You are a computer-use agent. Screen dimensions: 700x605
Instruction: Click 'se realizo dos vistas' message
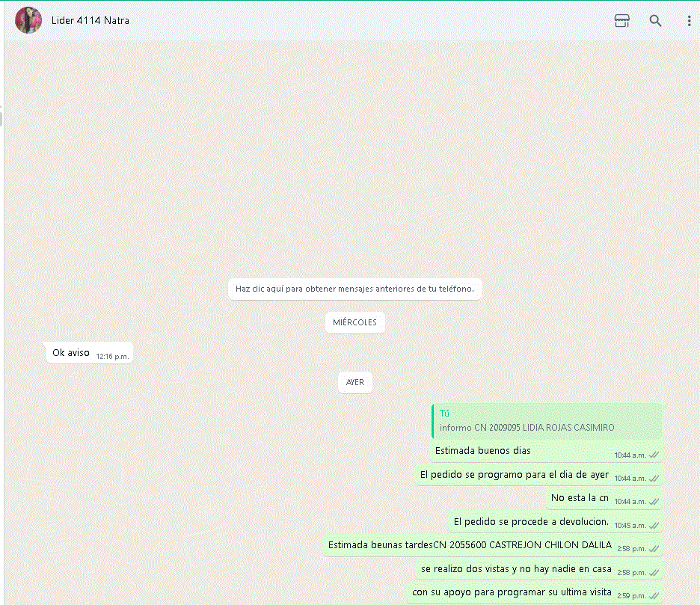[x=516, y=569]
